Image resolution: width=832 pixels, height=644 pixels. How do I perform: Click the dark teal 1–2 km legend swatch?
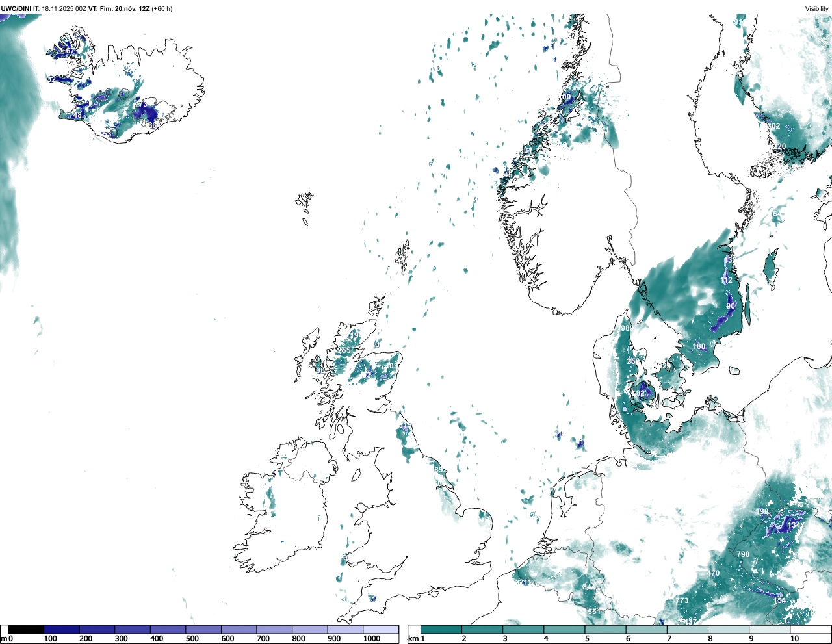coord(441,629)
